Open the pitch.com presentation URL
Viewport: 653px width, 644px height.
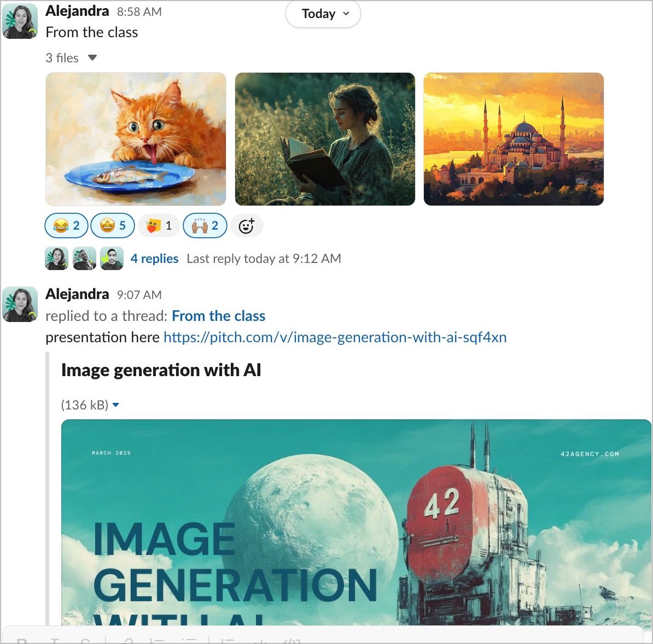pyautogui.click(x=335, y=337)
